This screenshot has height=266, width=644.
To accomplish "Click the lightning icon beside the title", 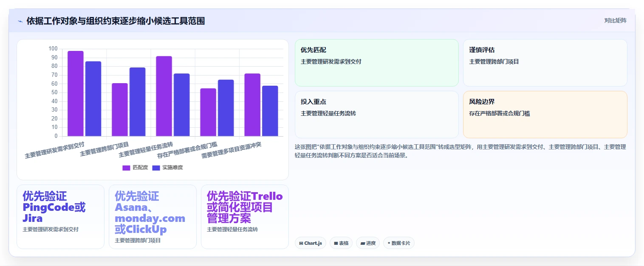I will (20, 21).
